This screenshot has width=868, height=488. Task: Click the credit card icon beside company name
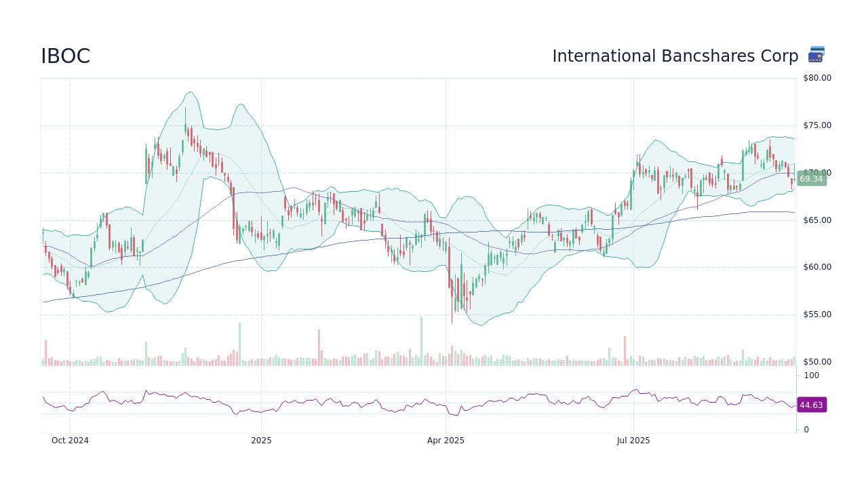(x=816, y=54)
